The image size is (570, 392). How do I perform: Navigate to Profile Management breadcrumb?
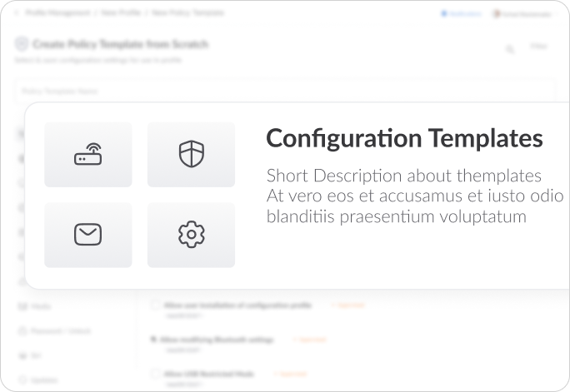pyautogui.click(x=57, y=12)
